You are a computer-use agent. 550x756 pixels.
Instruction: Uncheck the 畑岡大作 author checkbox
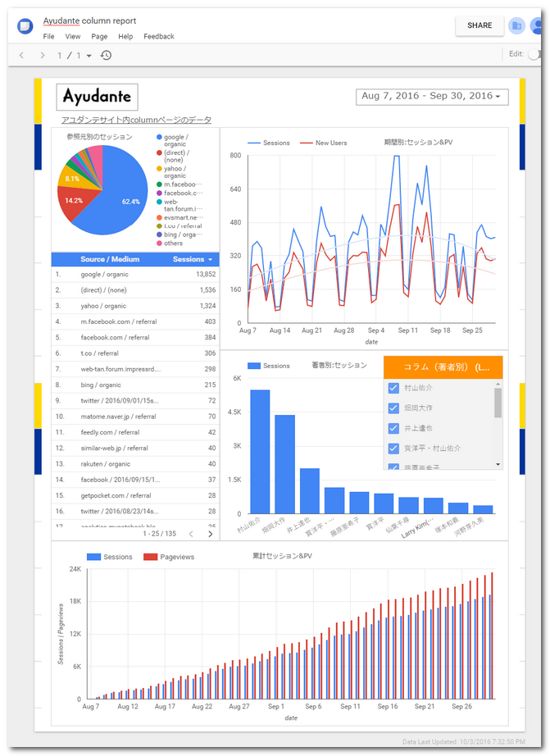[393, 408]
